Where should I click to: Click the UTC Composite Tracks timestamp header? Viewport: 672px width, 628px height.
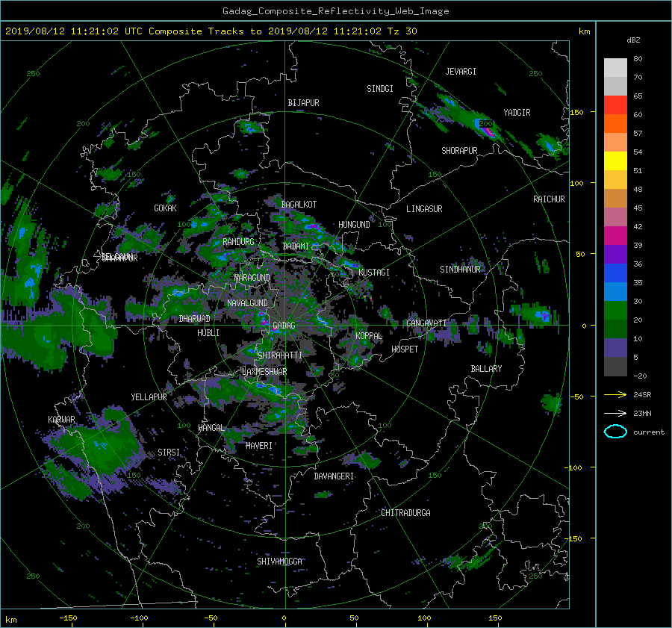tap(211, 31)
